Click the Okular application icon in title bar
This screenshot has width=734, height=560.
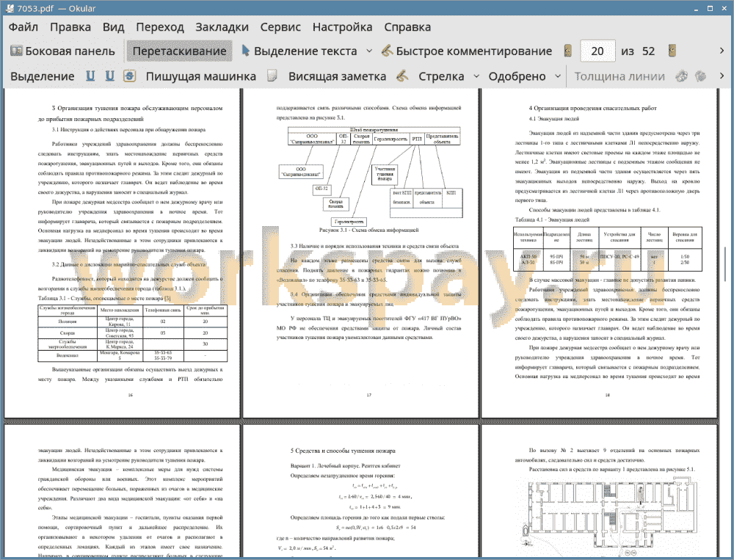coord(10,8)
